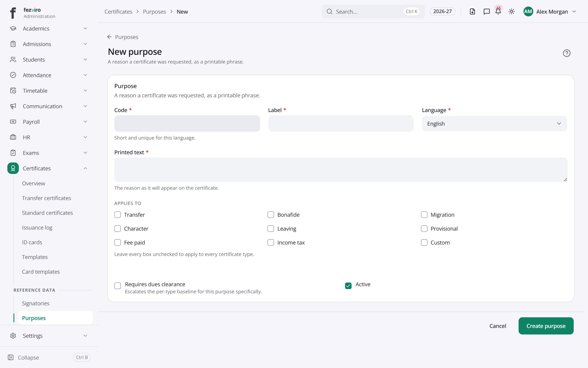Viewport: 588px width, 368px height.
Task: Click into the Code input field
Action: tap(187, 123)
